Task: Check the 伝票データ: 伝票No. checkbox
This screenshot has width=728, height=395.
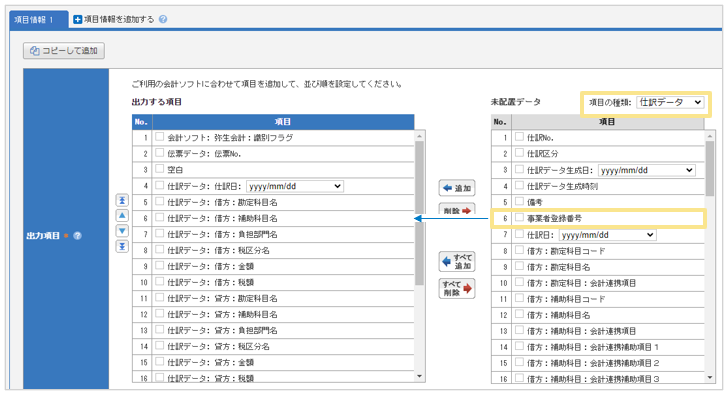Action: (160, 153)
